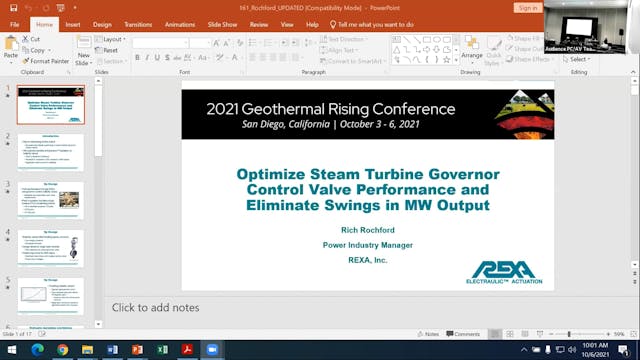Click Convert to SmartArt button

352,61
